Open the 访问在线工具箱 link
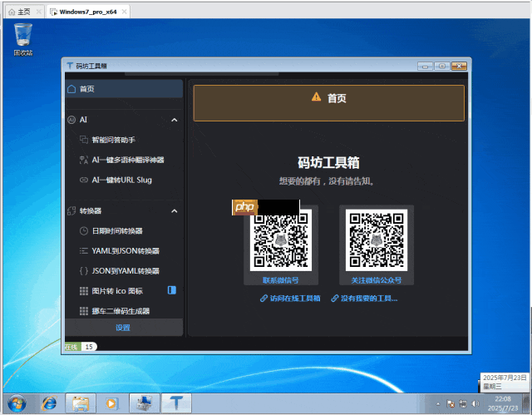The image size is (532, 415). point(290,299)
